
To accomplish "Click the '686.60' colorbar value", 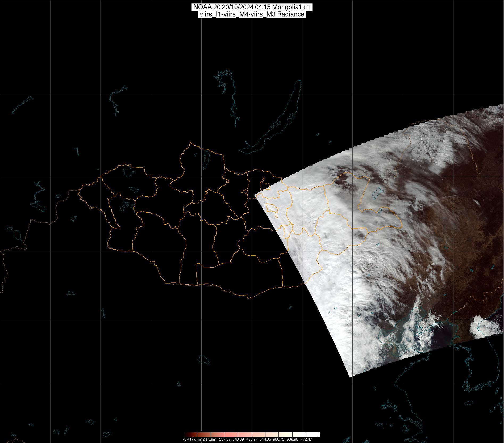I will click(x=292, y=439).
